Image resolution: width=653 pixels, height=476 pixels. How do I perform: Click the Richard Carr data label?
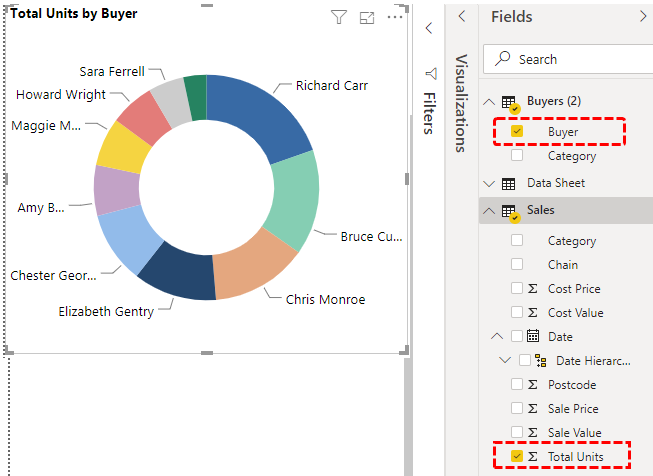(x=331, y=85)
